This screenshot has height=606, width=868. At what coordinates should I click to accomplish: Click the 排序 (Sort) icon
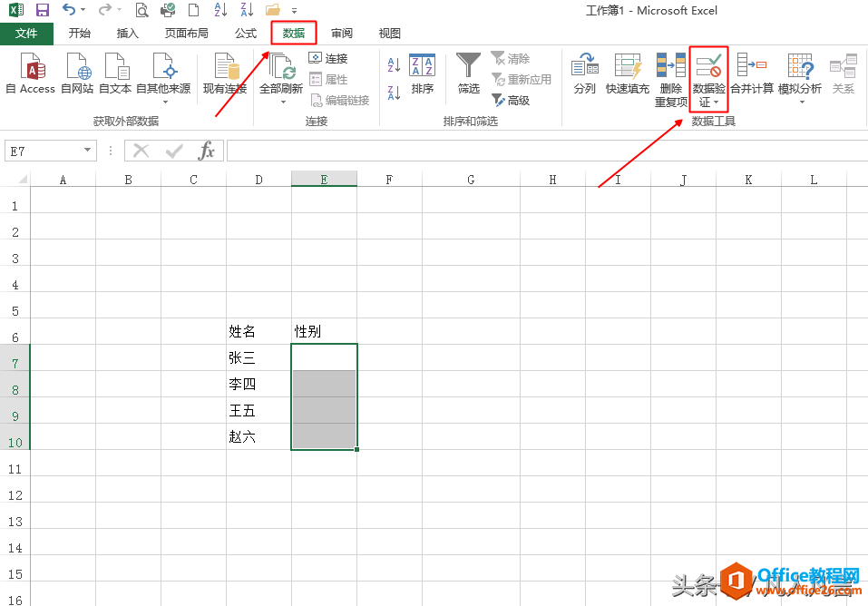(x=423, y=77)
